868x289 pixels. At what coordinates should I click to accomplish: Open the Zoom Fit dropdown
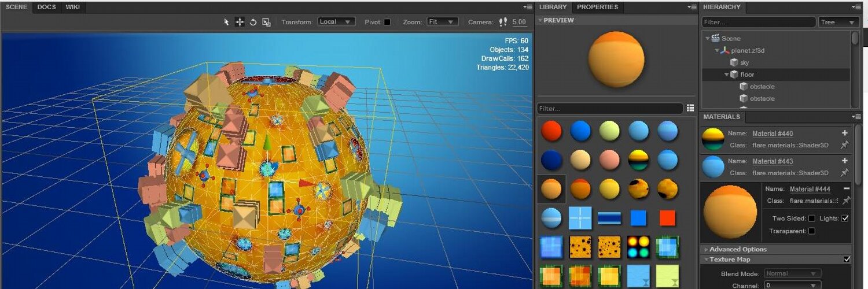click(442, 22)
